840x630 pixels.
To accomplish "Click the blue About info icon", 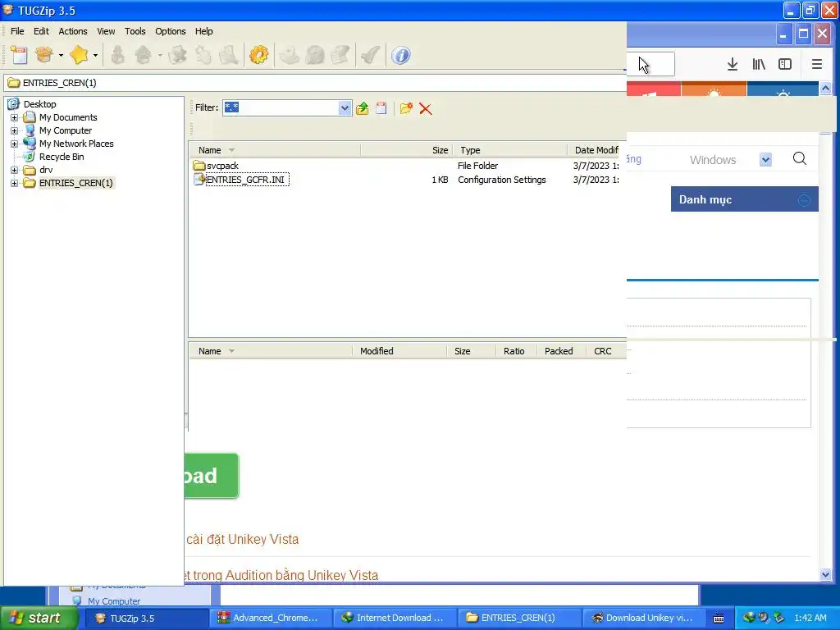I will click(400, 55).
